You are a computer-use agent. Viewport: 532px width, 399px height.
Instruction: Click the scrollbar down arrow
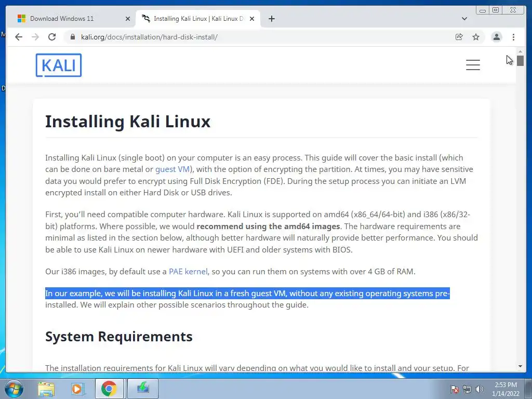520,366
